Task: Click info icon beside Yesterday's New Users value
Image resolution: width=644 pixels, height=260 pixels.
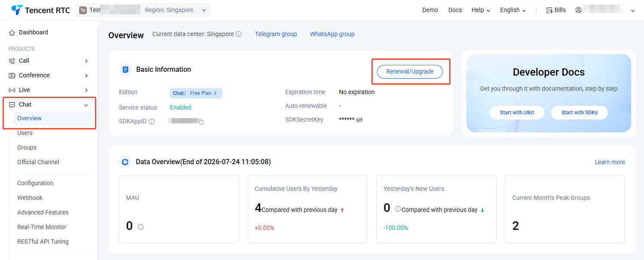Action: [x=398, y=209]
